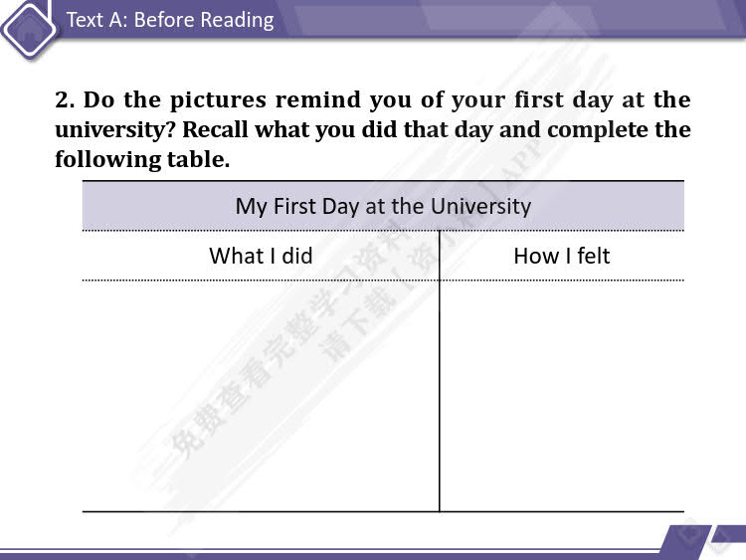Select the "What I did" column header
The width and height of the screenshot is (746, 560).
[x=261, y=256]
